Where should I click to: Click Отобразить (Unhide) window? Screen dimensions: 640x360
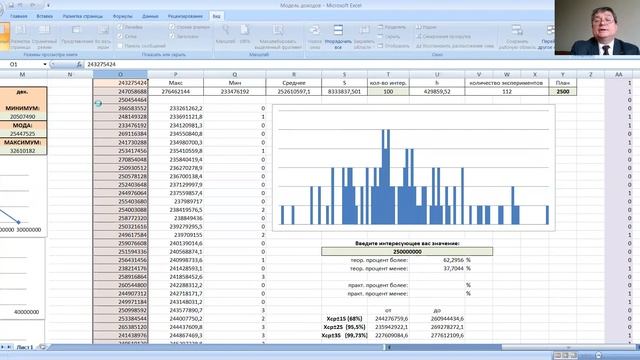(393, 46)
